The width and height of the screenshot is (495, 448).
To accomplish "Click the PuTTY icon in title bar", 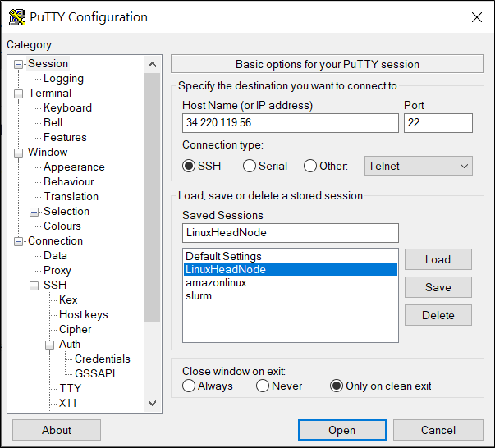I will [16, 17].
